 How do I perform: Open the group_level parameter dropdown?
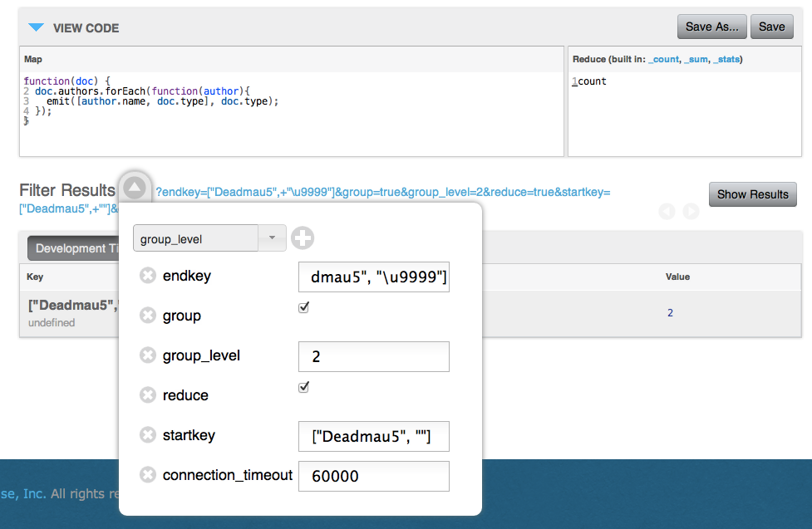click(209, 238)
